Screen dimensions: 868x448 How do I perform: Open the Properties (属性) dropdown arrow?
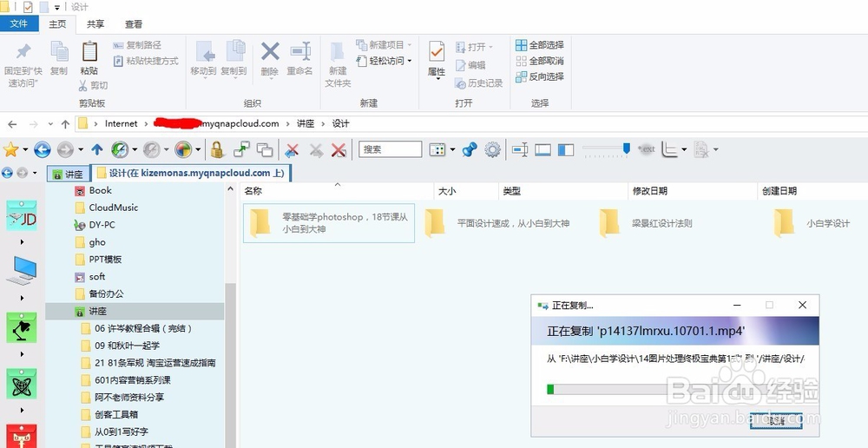coord(437,79)
